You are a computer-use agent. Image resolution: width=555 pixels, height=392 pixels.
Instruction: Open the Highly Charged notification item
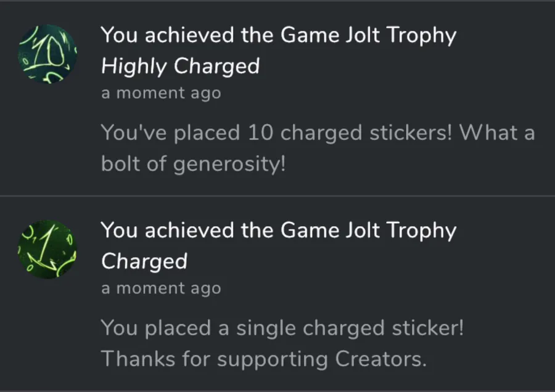(x=277, y=99)
